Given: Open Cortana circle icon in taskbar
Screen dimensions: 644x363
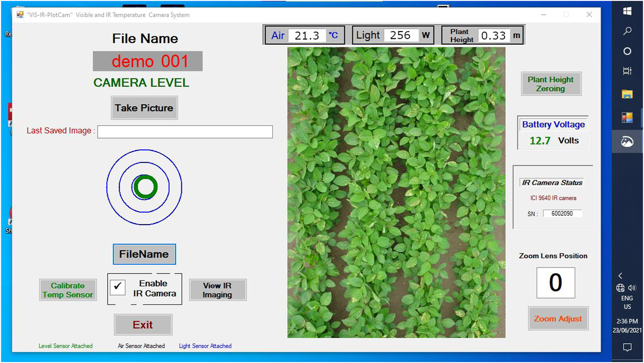Looking at the screenshot, I should click(627, 51).
